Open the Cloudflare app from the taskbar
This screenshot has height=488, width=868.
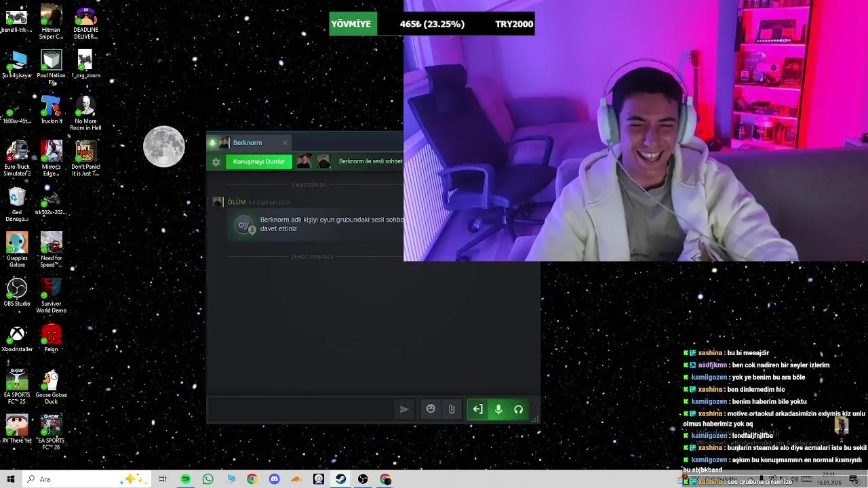tap(296, 479)
